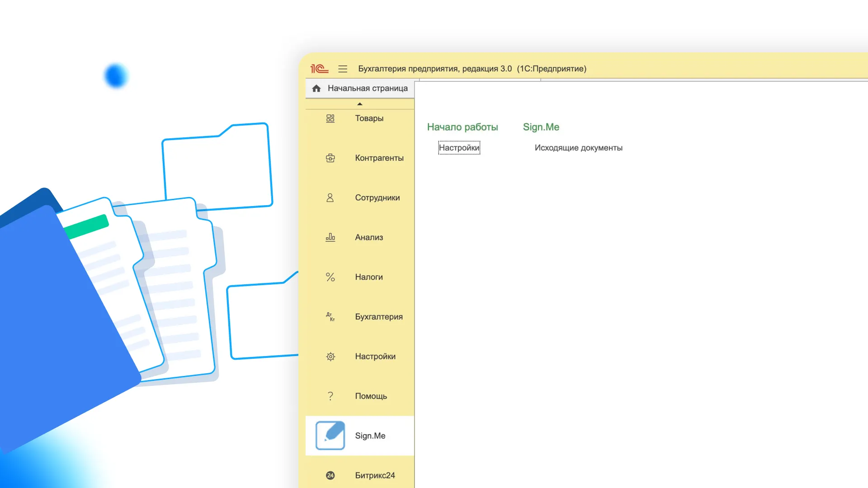Click the Налоги percent icon

[x=330, y=277]
